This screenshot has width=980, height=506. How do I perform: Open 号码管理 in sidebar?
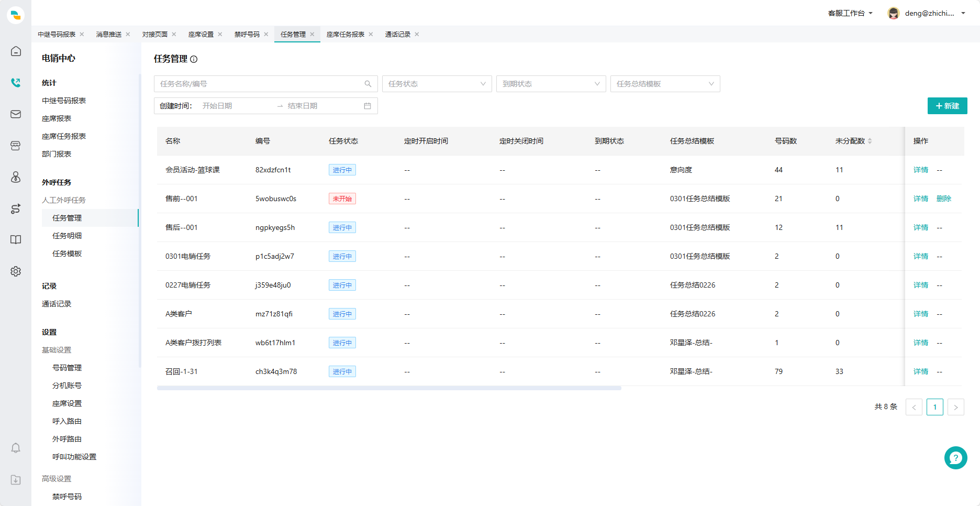click(67, 368)
